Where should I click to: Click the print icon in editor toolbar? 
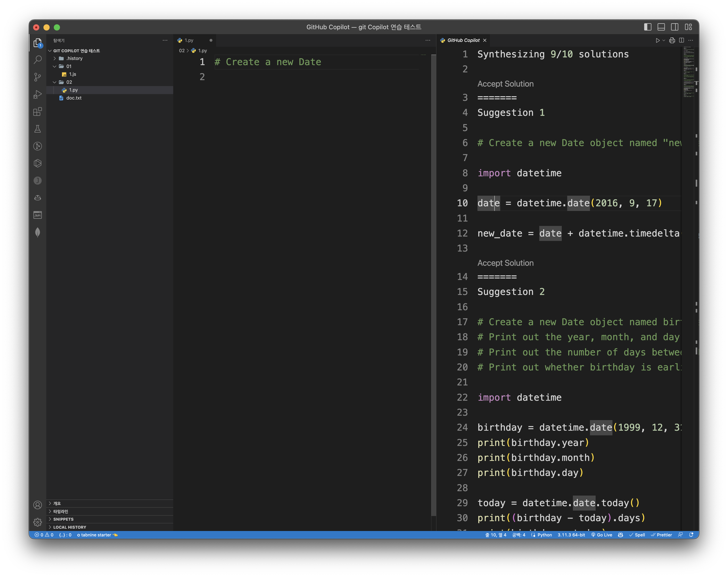tap(672, 40)
